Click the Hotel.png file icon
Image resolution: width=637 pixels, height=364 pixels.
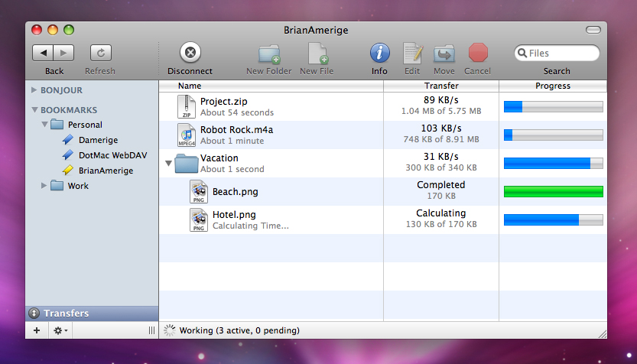click(199, 219)
